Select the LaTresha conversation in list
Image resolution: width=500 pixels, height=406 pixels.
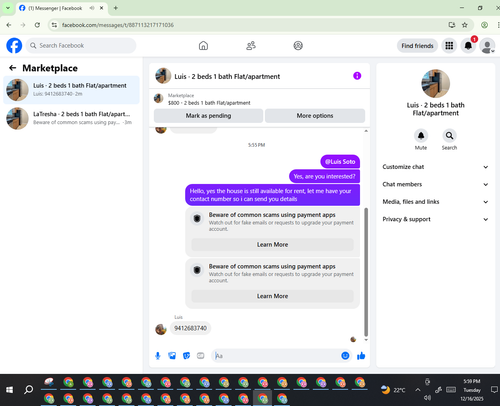click(71, 118)
